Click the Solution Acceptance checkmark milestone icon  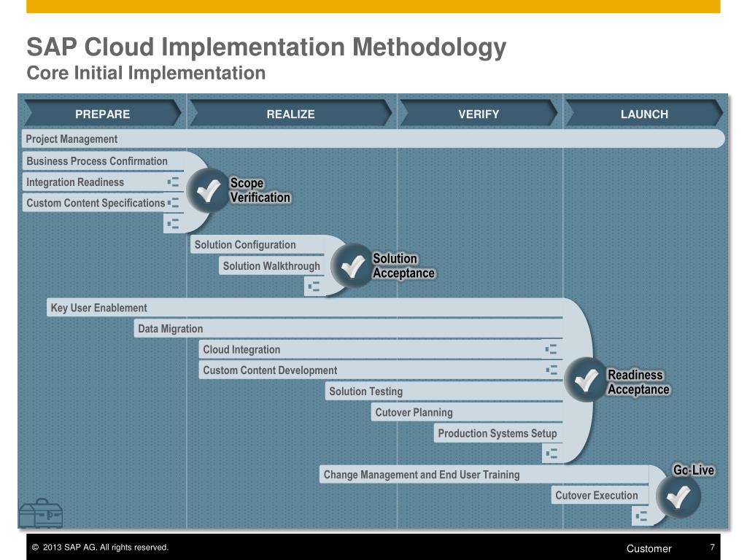352,265
